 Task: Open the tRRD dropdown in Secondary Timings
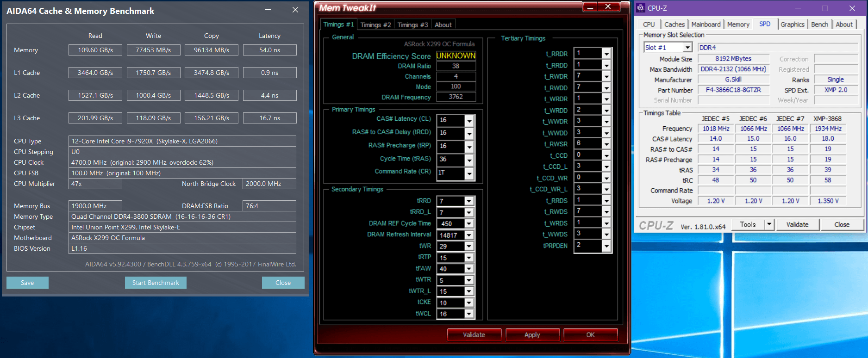(469, 201)
